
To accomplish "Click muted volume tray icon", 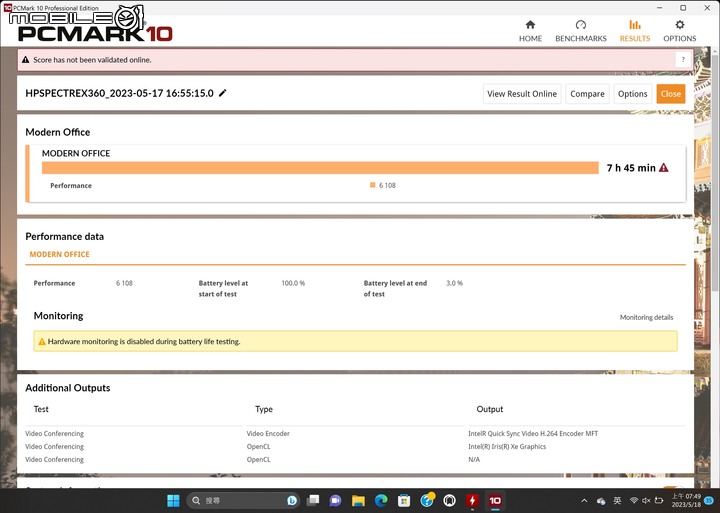I will coord(646,500).
